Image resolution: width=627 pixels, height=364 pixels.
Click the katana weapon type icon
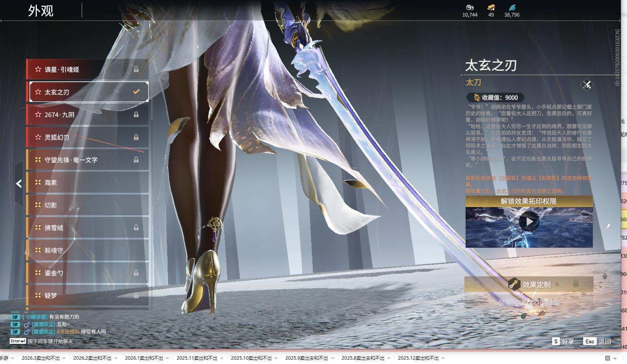586,85
